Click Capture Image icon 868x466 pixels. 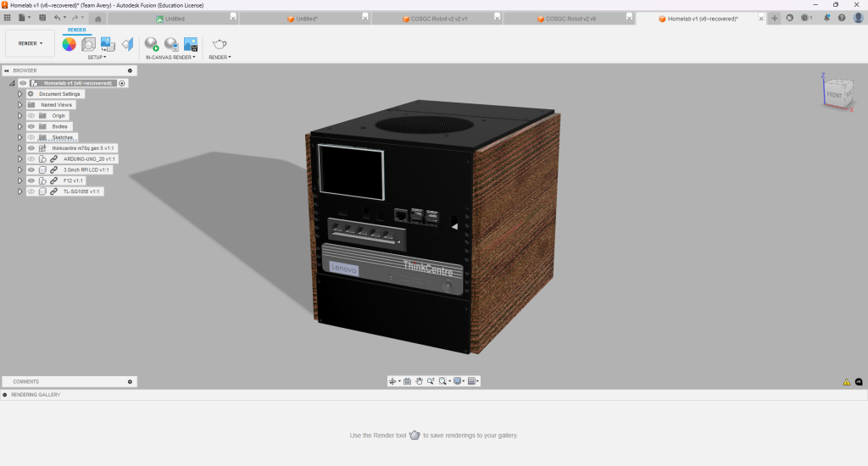pyautogui.click(x=191, y=44)
